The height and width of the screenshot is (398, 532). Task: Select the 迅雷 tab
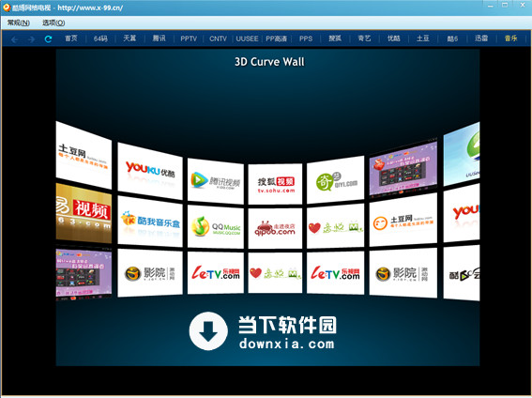[x=481, y=38]
